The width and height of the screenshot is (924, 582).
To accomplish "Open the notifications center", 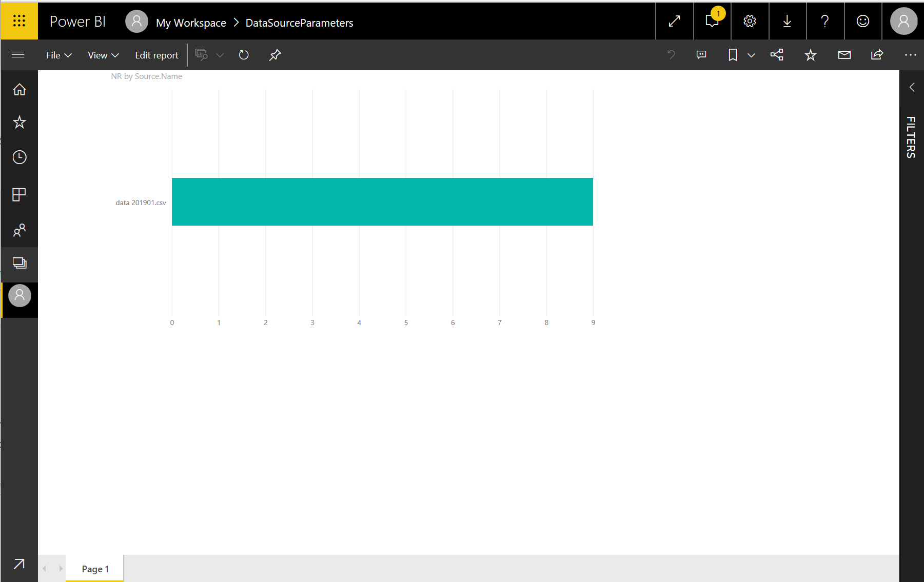I will coord(712,21).
